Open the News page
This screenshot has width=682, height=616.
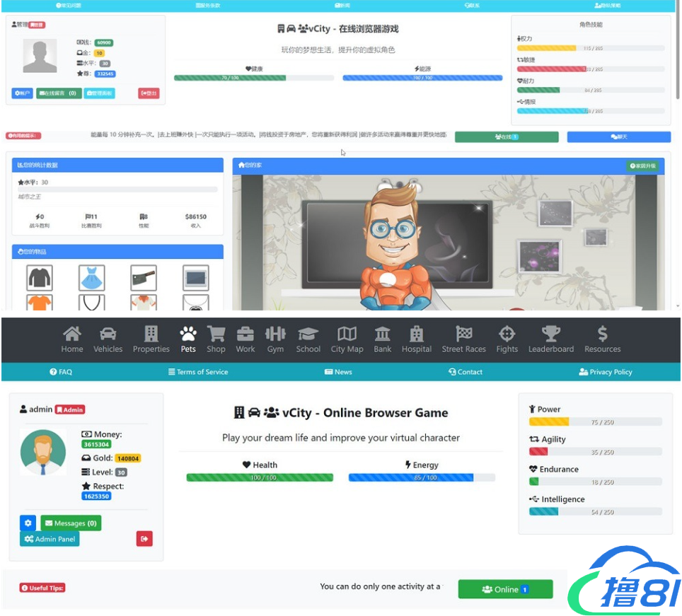point(338,372)
